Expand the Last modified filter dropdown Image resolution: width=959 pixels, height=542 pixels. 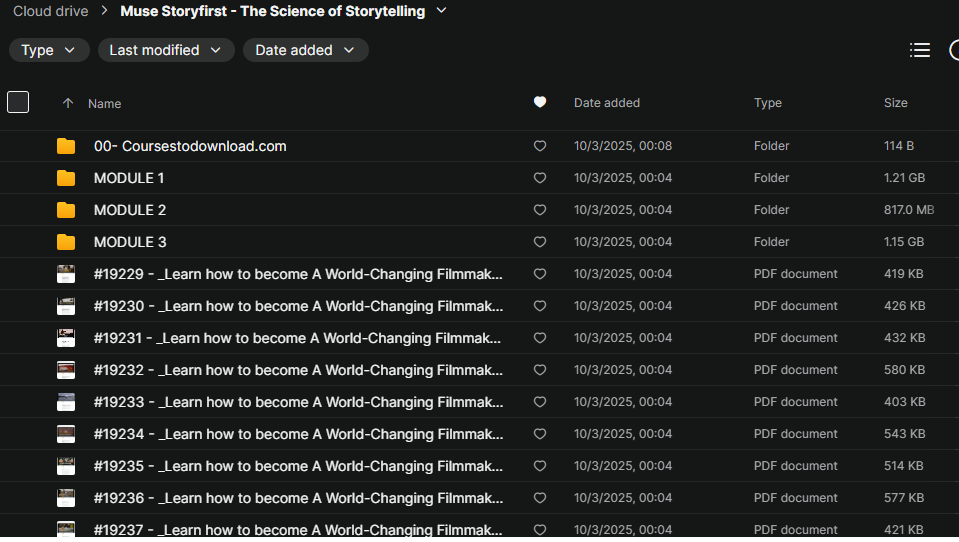click(x=166, y=50)
